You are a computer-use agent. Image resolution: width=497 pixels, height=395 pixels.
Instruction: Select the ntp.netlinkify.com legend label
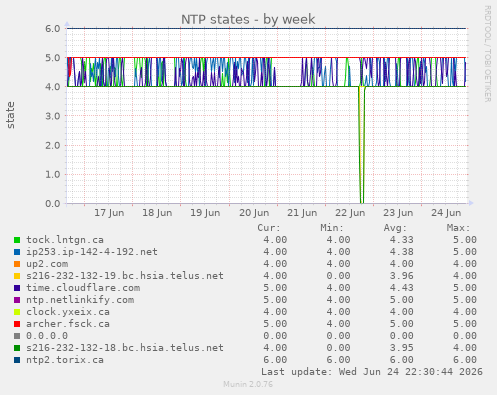(80, 300)
